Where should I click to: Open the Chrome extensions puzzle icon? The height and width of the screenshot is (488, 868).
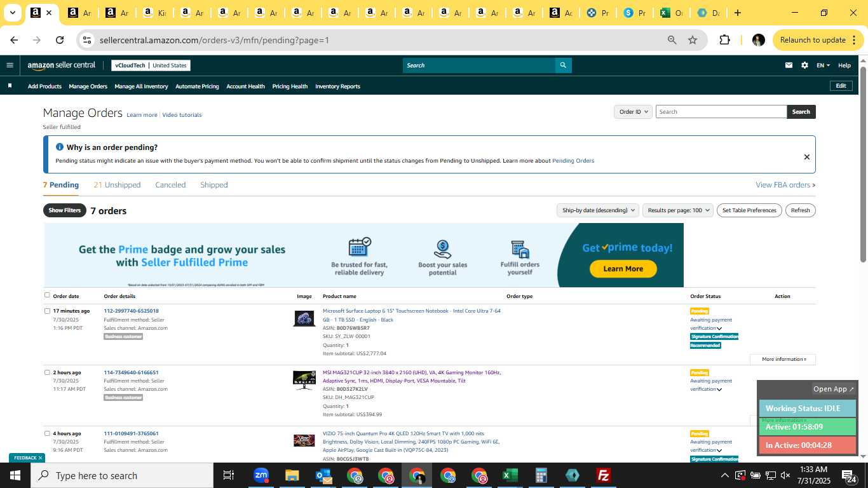tap(724, 40)
